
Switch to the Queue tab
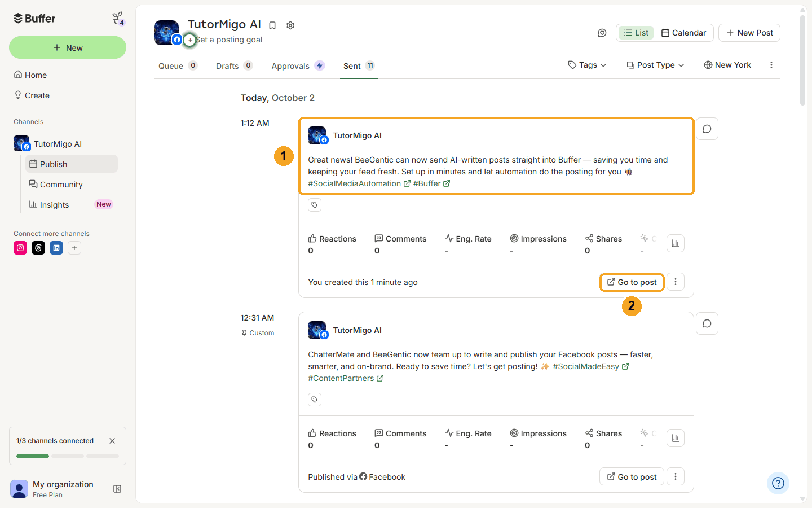click(178, 66)
